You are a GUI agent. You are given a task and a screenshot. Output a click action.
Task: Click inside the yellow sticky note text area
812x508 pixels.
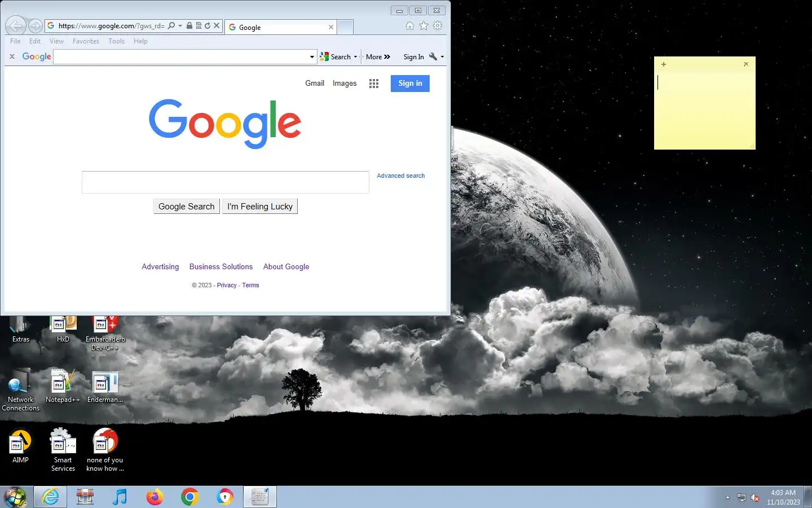[x=705, y=110]
